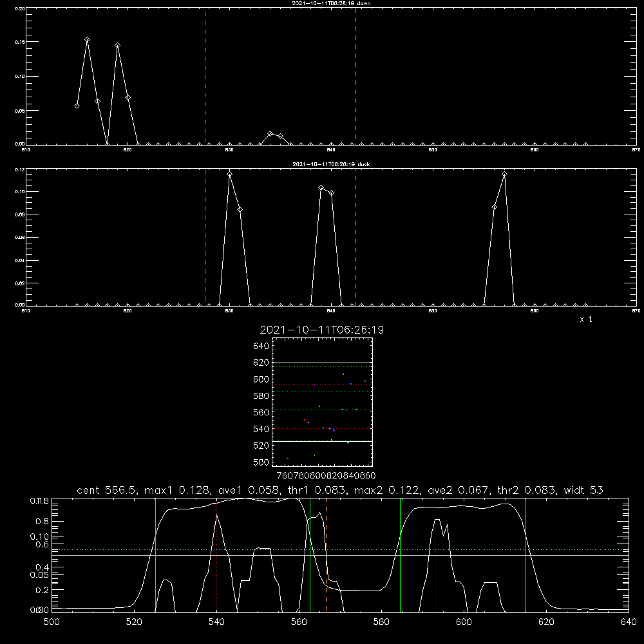Click the red dotted vertical line at 540
Viewport: 644px width, 644px height.
216,555
